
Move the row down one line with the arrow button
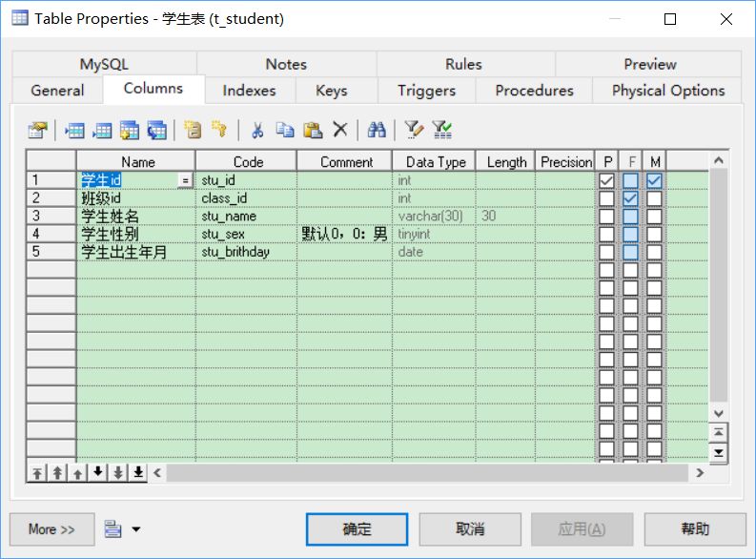click(x=98, y=472)
